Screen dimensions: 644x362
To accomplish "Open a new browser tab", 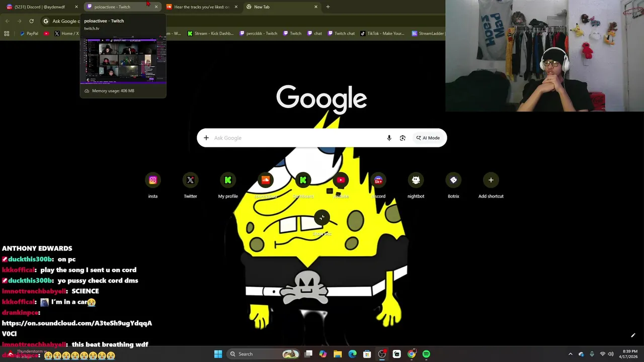I will pyautogui.click(x=328, y=7).
